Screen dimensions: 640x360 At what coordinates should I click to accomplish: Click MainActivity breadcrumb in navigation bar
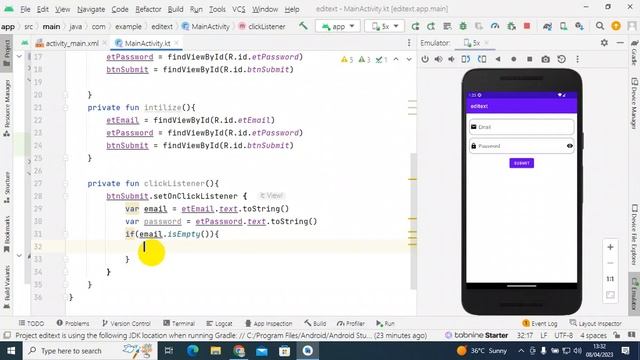206,27
